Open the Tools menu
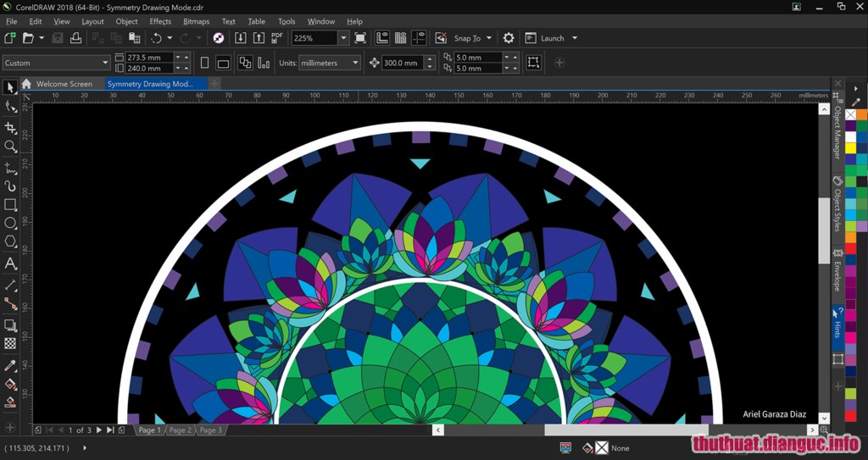 point(287,21)
